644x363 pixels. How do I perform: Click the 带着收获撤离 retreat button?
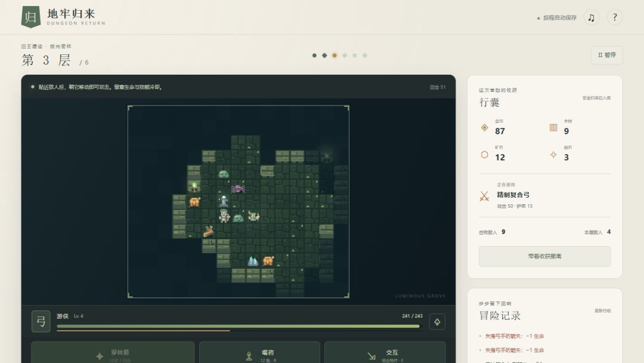point(544,256)
